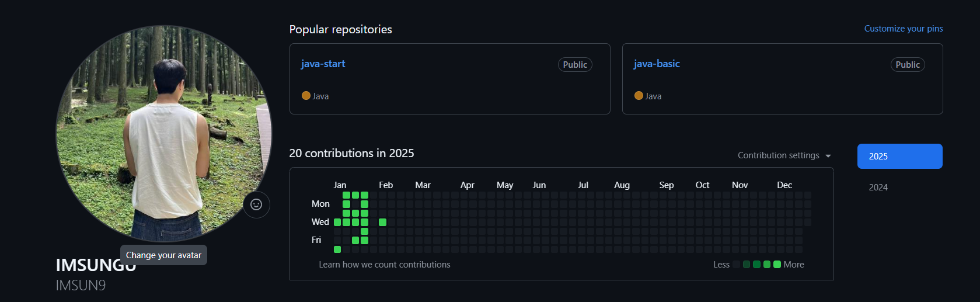Click the green Saturday square in the first January week

point(337,249)
